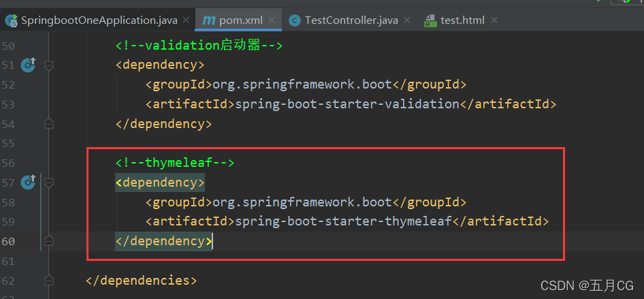
Task: Click the opening dependency tag on line 57
Action: tap(160, 182)
